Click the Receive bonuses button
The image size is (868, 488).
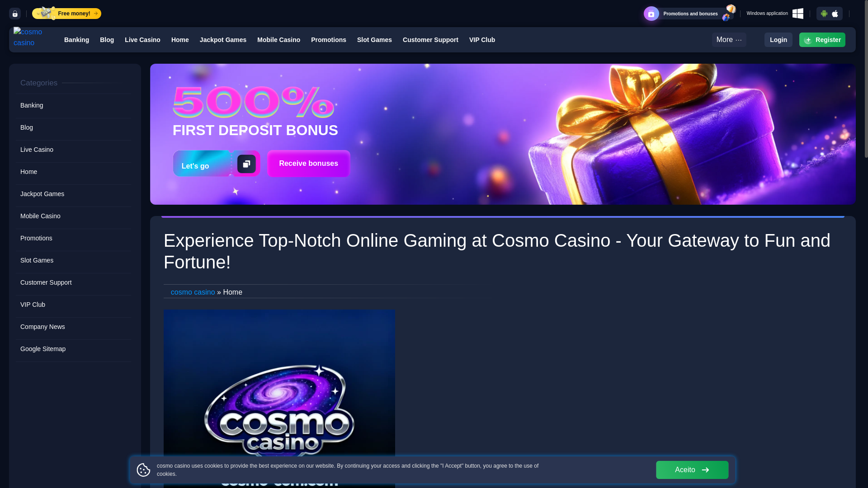pyautogui.click(x=309, y=164)
